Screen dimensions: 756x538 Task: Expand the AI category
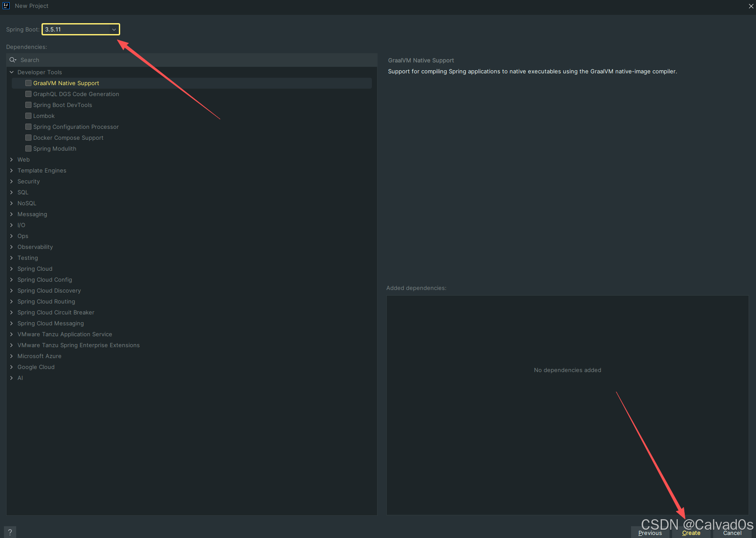coord(12,378)
